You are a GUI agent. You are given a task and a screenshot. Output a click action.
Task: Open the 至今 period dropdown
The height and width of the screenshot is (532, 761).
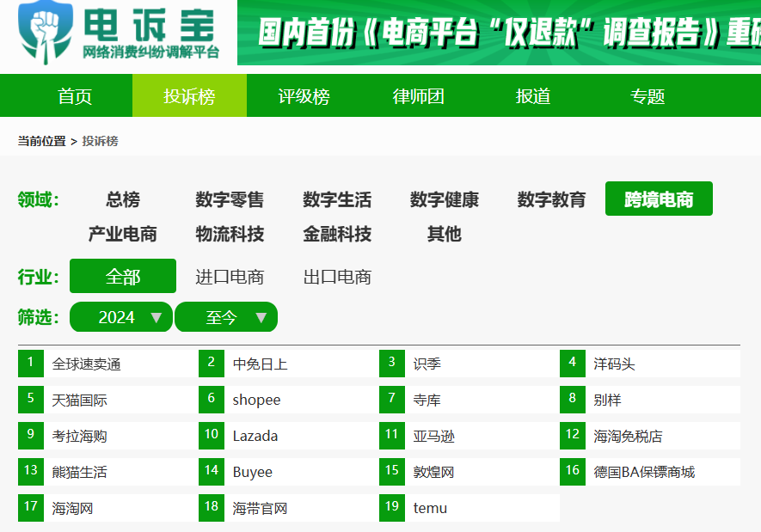coord(225,317)
